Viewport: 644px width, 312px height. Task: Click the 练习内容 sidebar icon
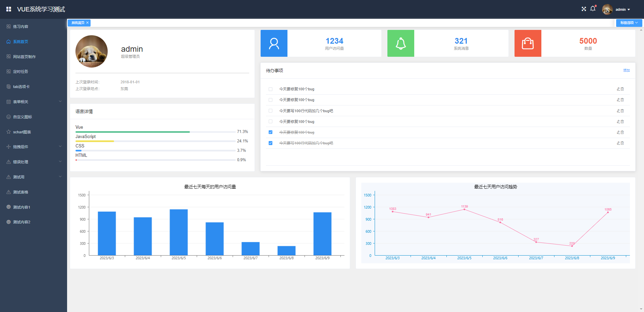coord(9,27)
